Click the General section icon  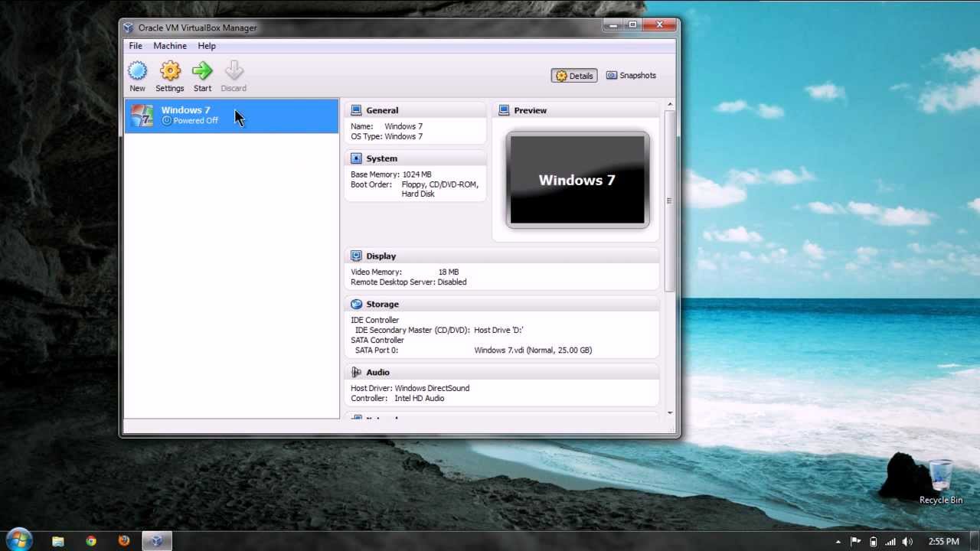pyautogui.click(x=356, y=110)
